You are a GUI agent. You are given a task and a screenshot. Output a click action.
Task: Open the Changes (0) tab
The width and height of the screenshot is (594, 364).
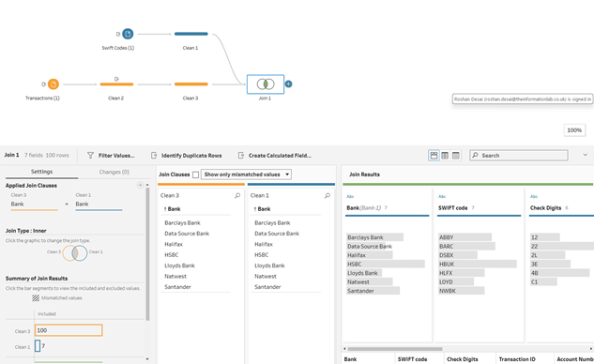click(114, 172)
